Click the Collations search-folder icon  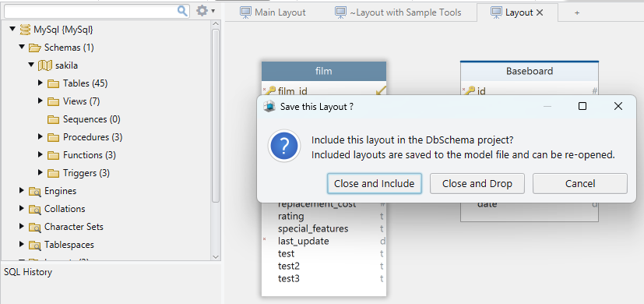pyautogui.click(x=35, y=209)
